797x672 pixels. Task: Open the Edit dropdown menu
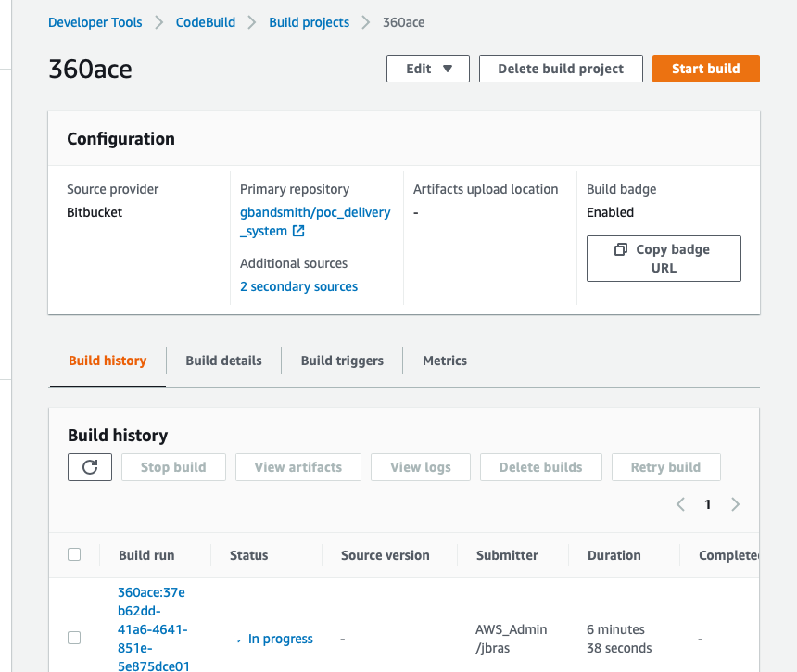coord(428,69)
